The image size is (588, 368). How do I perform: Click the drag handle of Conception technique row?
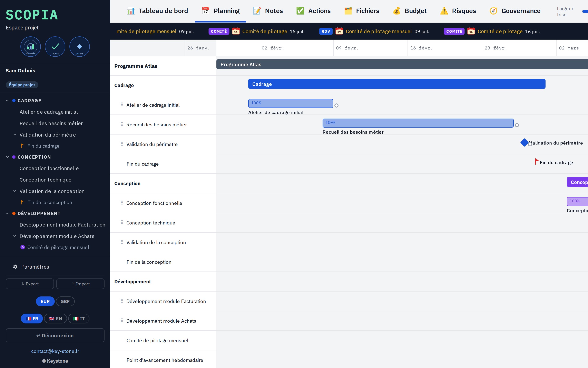click(x=122, y=222)
